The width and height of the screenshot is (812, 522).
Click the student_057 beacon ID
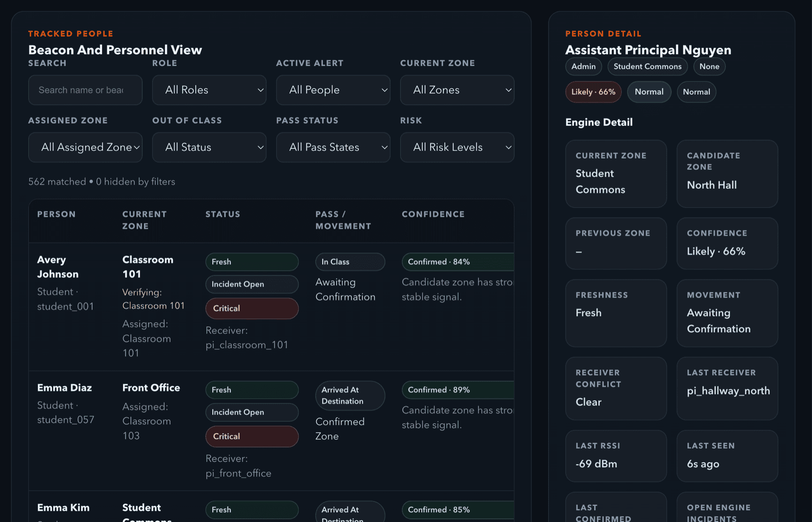(65, 420)
